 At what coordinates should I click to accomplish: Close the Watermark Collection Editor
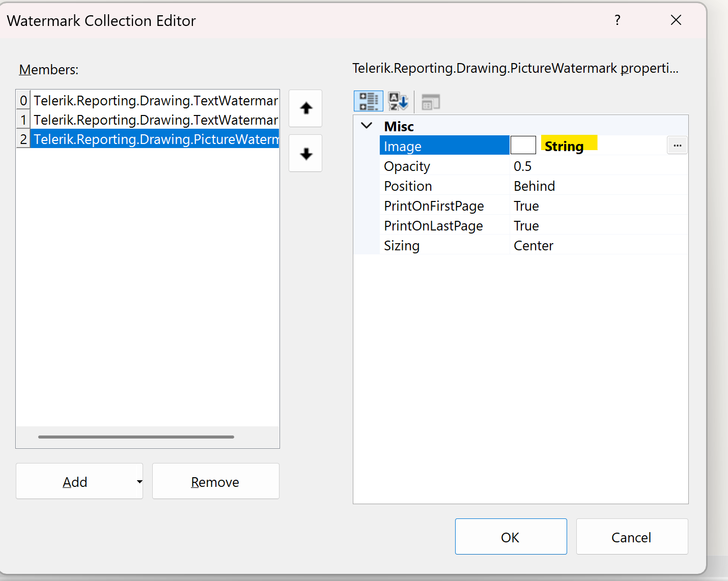676,20
